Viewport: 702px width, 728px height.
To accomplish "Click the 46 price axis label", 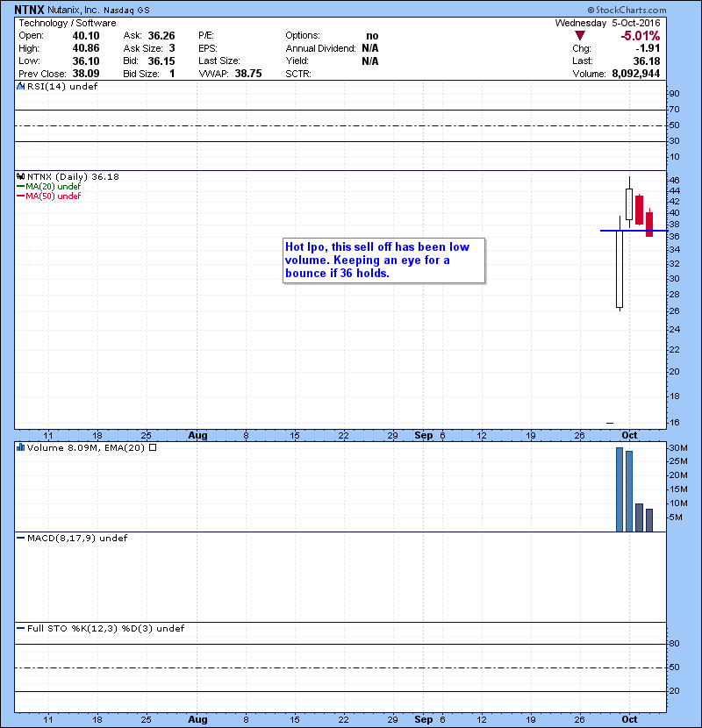I will pos(674,180).
